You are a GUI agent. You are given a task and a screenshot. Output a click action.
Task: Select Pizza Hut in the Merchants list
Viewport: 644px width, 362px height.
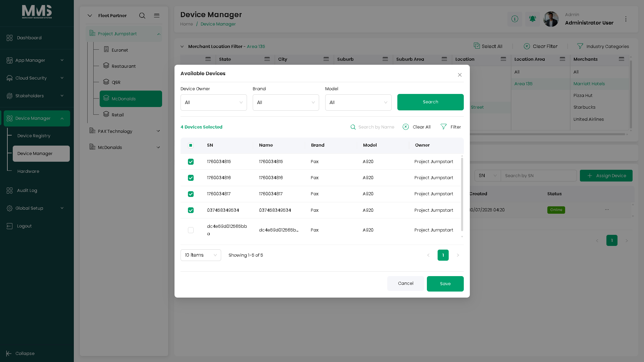click(583, 96)
